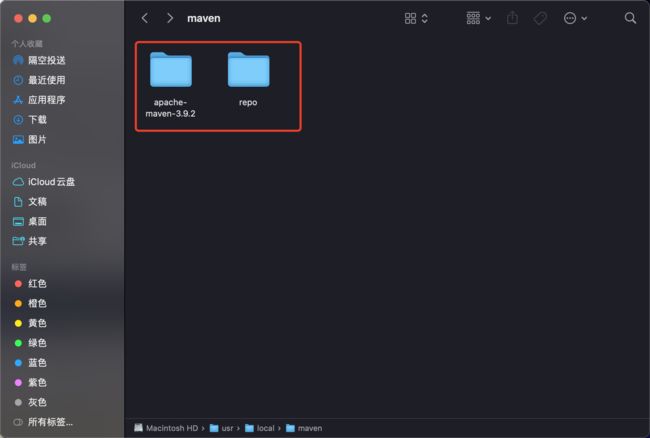This screenshot has height=438, width=650.
Task: Switch to icon grid view
Action: 410,18
